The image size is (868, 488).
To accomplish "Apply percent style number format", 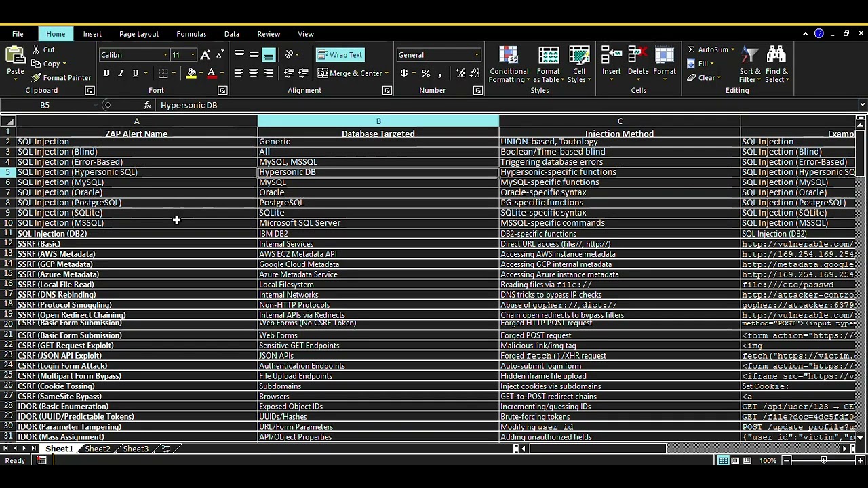I will [x=425, y=73].
